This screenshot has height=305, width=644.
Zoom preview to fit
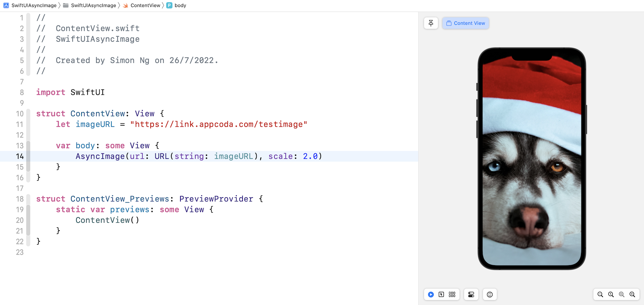pyautogui.click(x=622, y=295)
